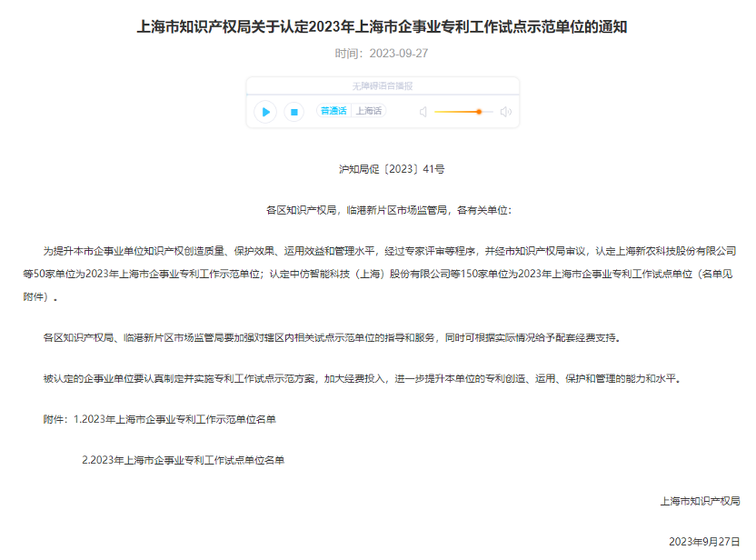
Task: Click paragraph starting 为提升本市企事业单位
Action: [x=380, y=274]
